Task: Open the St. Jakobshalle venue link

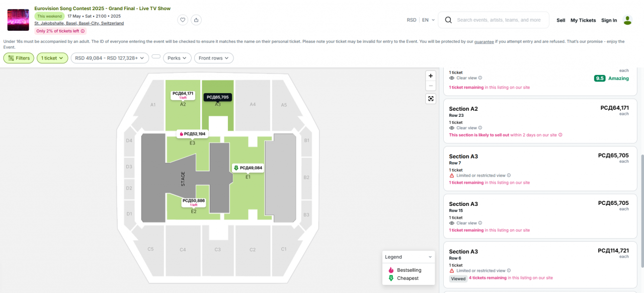Action: tap(79, 23)
